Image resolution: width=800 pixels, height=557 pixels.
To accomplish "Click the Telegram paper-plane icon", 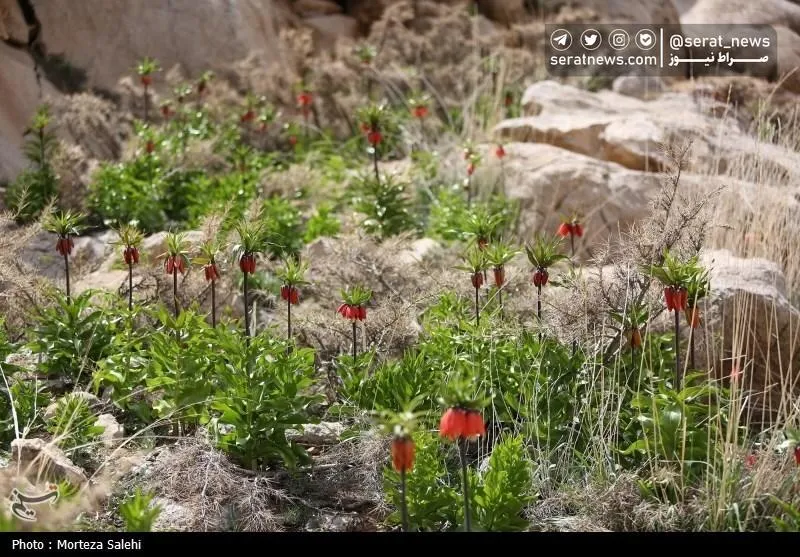I will click(x=561, y=40).
